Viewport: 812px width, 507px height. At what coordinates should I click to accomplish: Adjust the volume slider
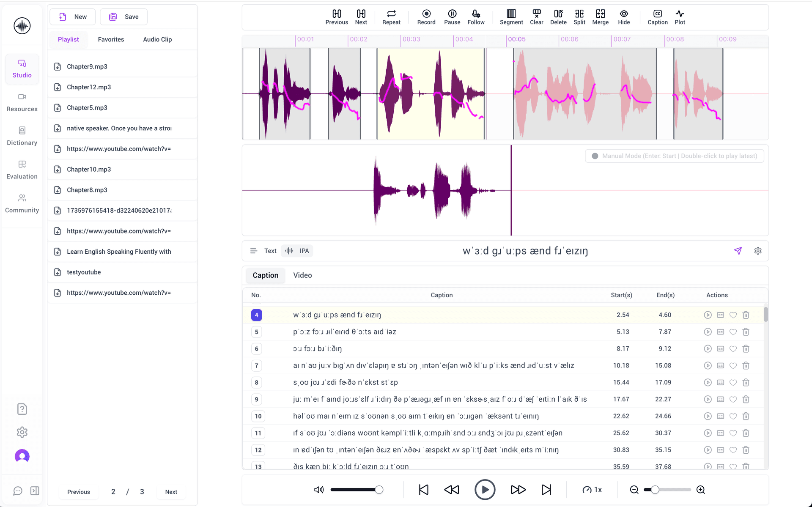[x=357, y=489]
